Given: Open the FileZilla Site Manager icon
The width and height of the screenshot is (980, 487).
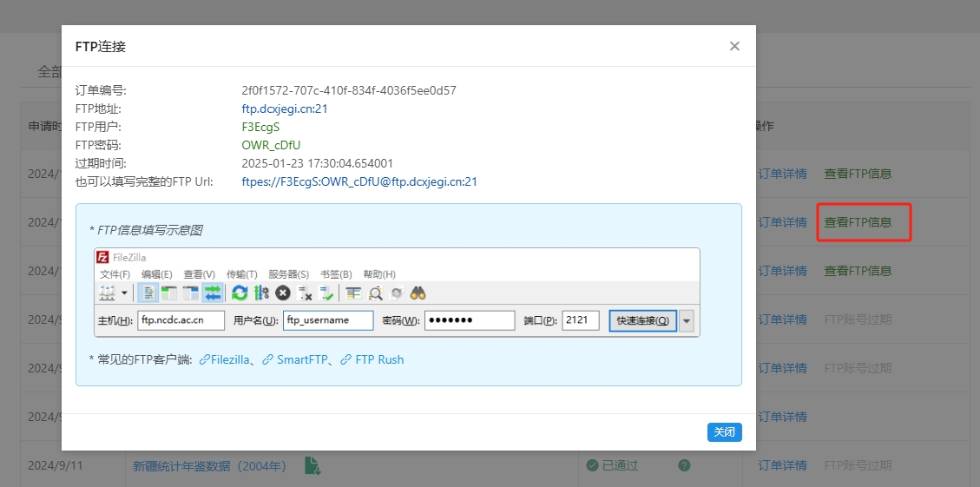Looking at the screenshot, I should tap(109, 293).
